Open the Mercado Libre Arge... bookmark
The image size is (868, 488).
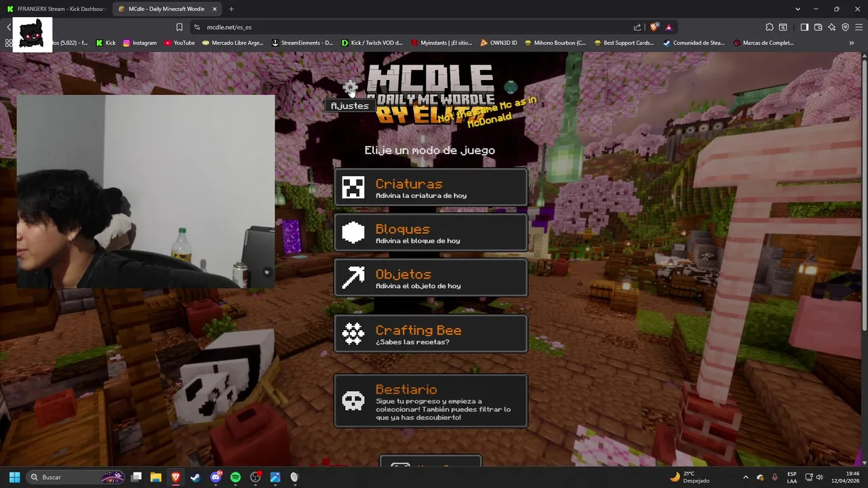(233, 43)
